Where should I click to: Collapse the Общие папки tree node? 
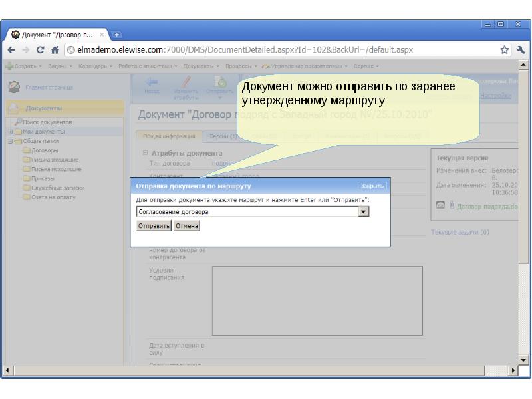pyautogui.click(x=10, y=141)
